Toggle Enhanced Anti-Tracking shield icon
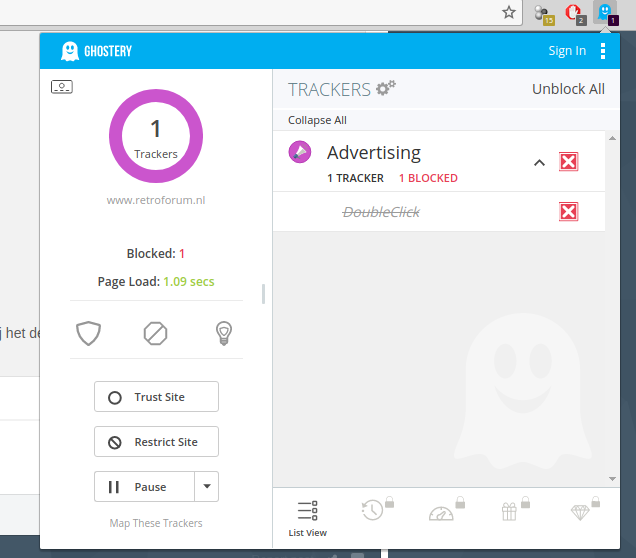The width and height of the screenshot is (636, 558). 88,333
